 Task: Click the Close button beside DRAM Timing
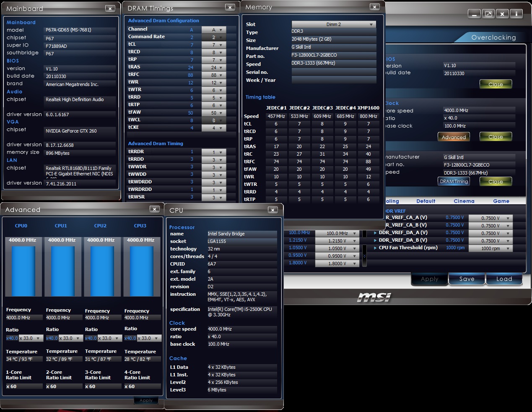(496, 182)
